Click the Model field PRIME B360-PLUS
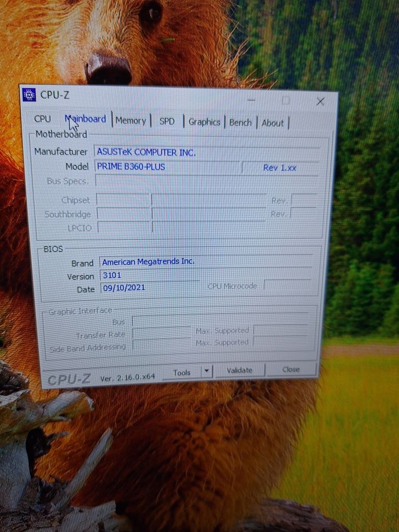The width and height of the screenshot is (399, 532). (x=167, y=166)
